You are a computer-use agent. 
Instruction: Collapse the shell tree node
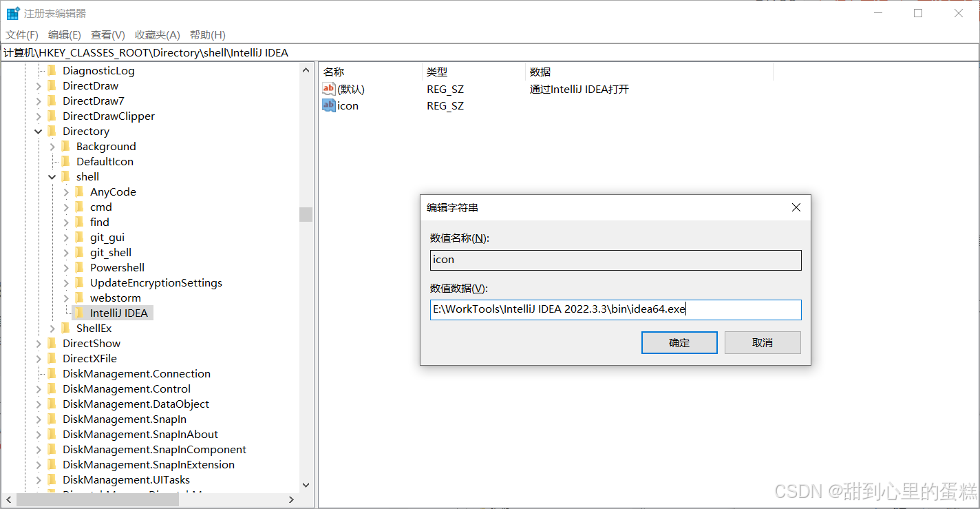point(52,176)
